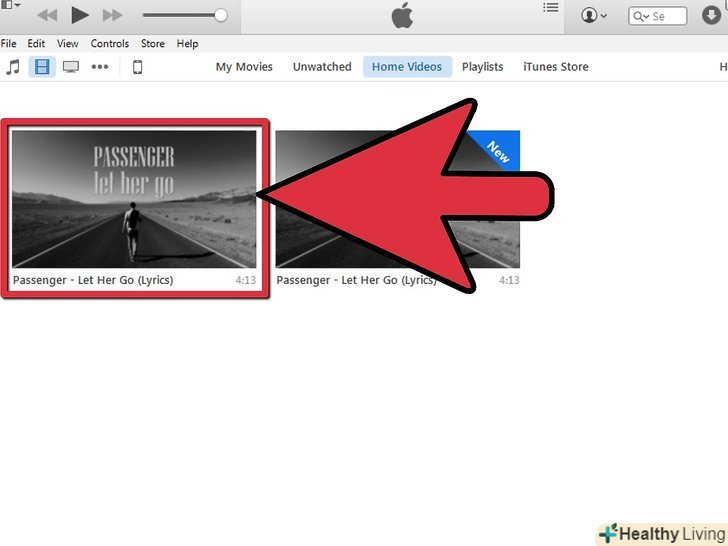
Task: Open the Edit menu
Action: click(x=36, y=44)
